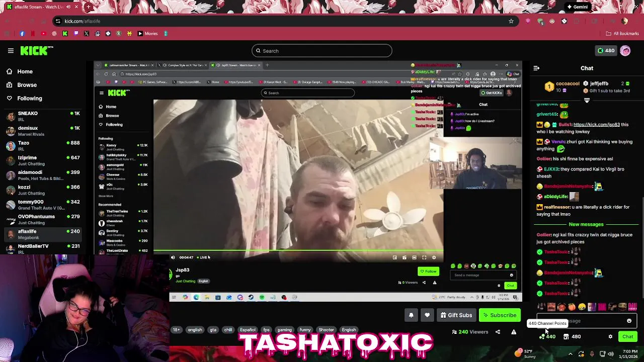Screen dimensions: 644x362
Task: Click the chill stream tag
Action: [x=228, y=330]
